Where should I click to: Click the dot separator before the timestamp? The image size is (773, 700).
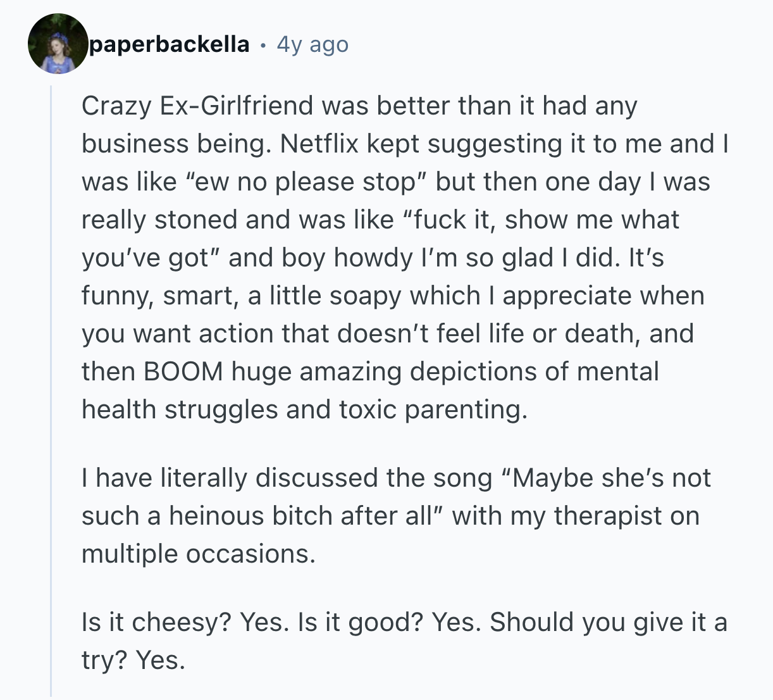(x=263, y=45)
